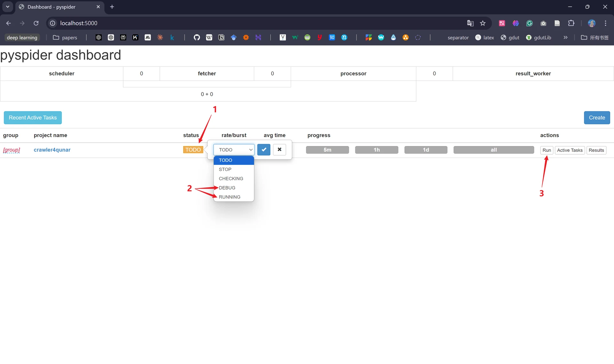Reload the page with the refresh icon
Viewport: 614px width, 364px height.
point(36,23)
